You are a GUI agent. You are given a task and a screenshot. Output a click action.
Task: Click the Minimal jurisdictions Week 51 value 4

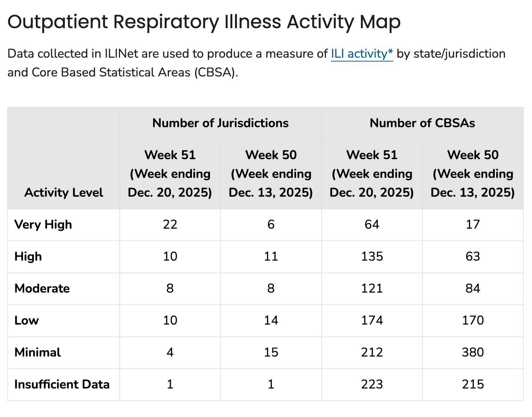(x=170, y=352)
